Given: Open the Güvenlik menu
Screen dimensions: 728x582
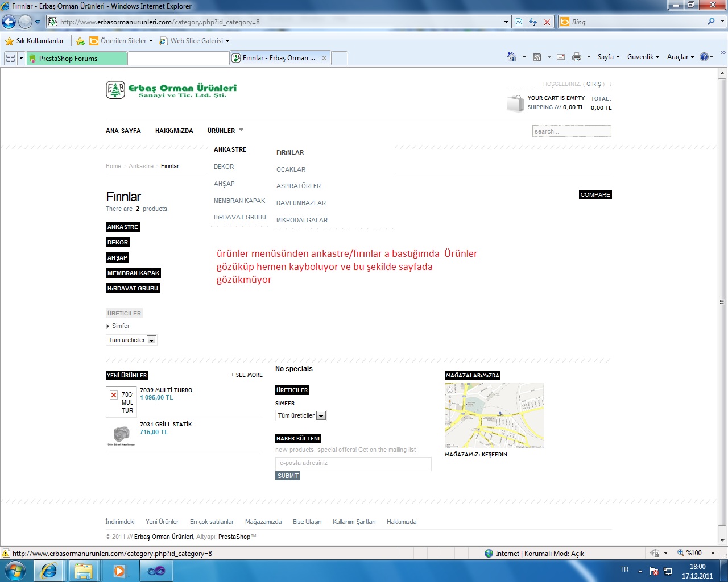Looking at the screenshot, I should [643, 57].
